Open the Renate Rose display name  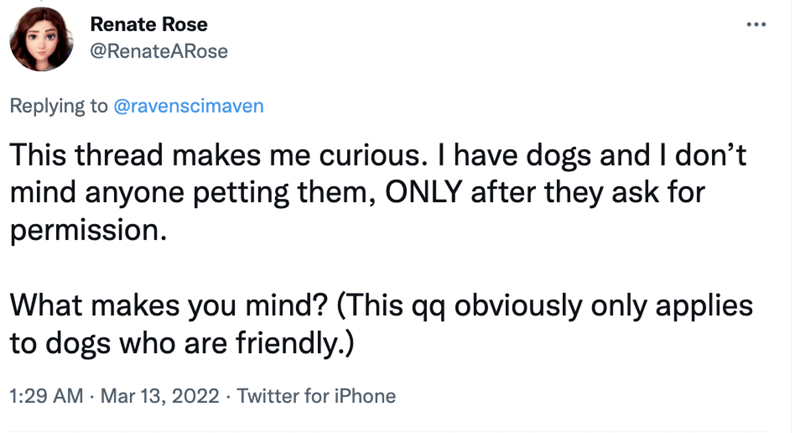pyautogui.click(x=149, y=24)
